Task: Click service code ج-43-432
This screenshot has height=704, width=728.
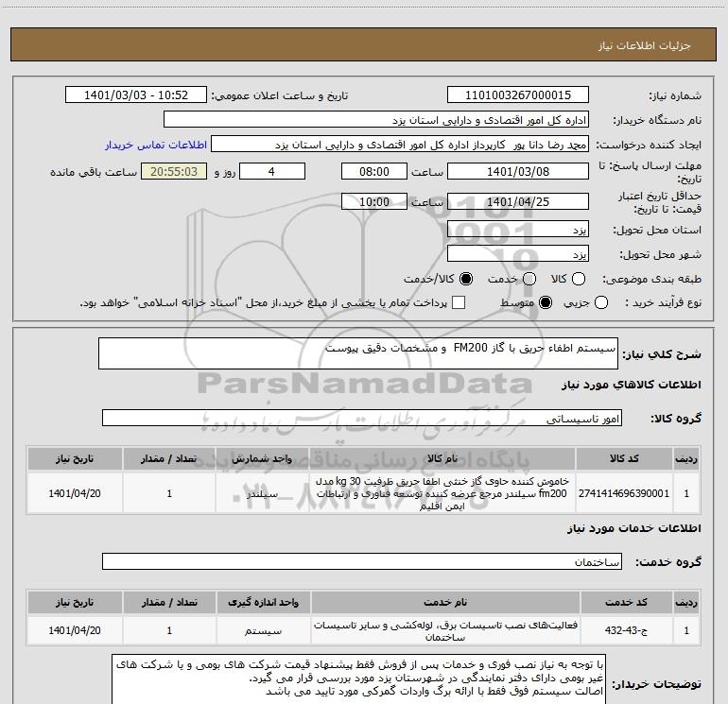Action: pos(626,630)
